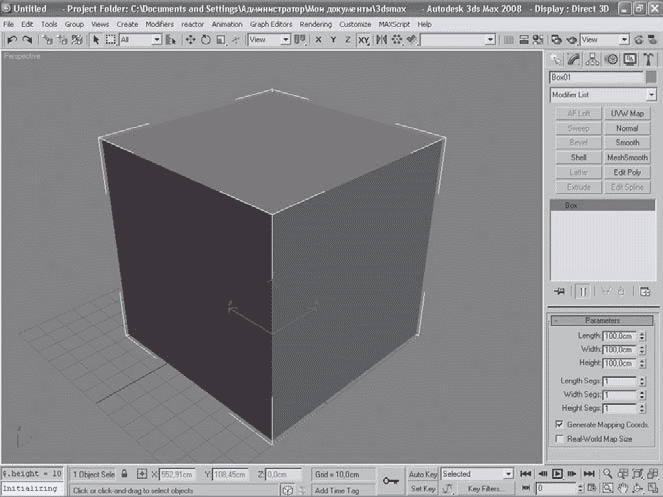
Task: Click the Pin Stack icon
Action: (x=559, y=291)
